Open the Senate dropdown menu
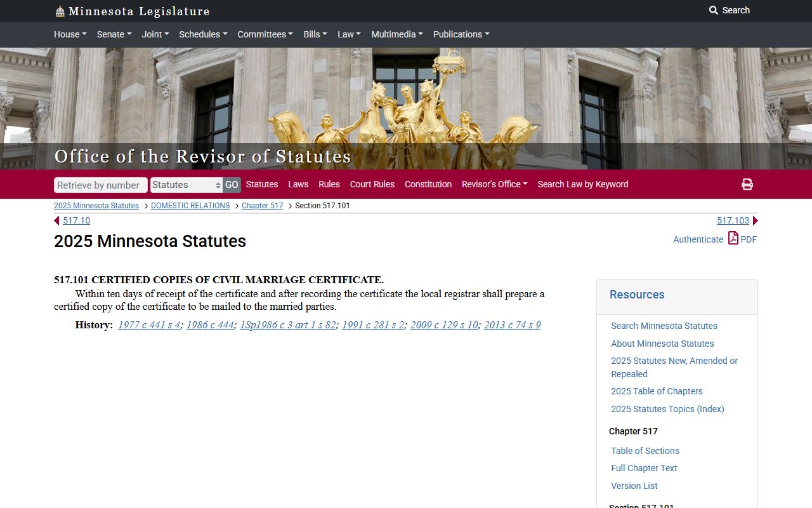The width and height of the screenshot is (812, 508). pyautogui.click(x=114, y=34)
